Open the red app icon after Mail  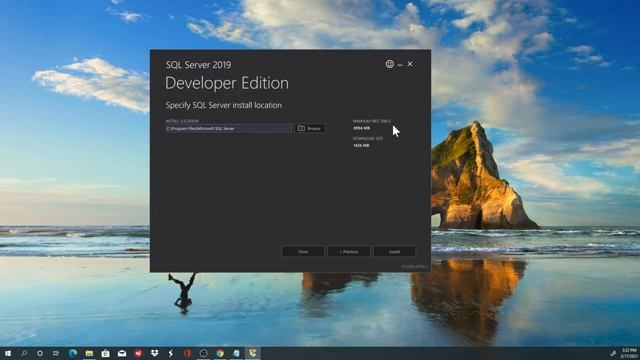pyautogui.click(x=138, y=353)
